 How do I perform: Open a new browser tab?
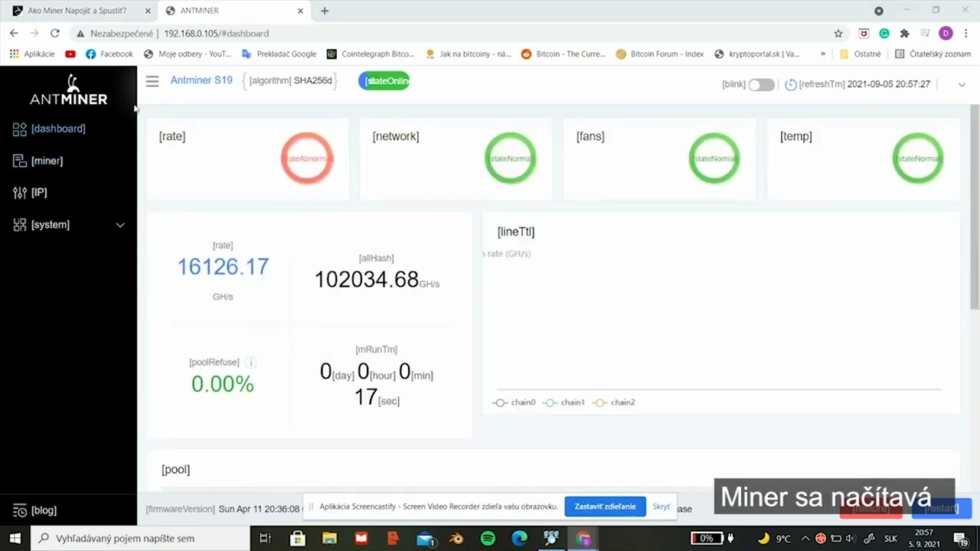pyautogui.click(x=325, y=11)
